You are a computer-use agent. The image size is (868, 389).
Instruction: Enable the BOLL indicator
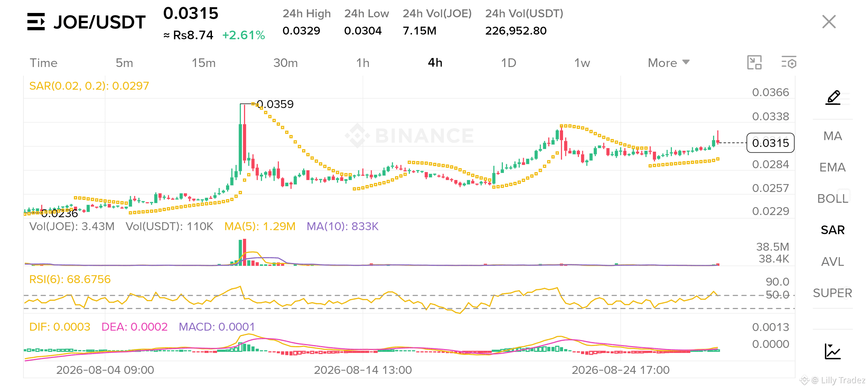(x=833, y=198)
